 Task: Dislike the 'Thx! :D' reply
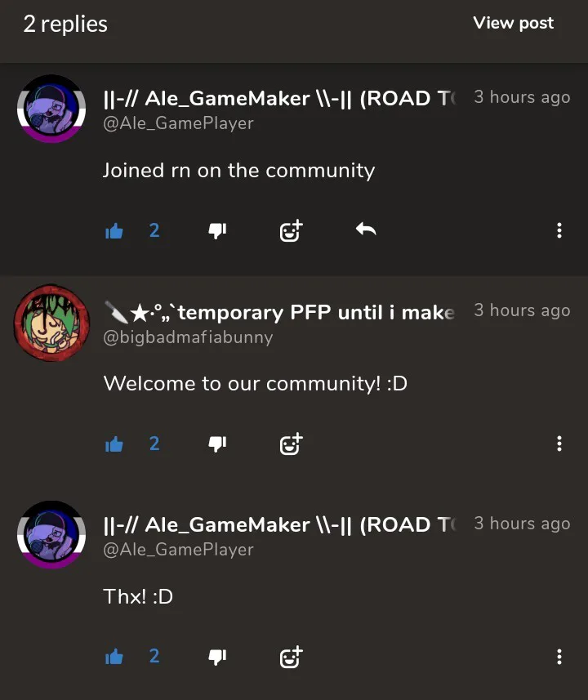217,658
